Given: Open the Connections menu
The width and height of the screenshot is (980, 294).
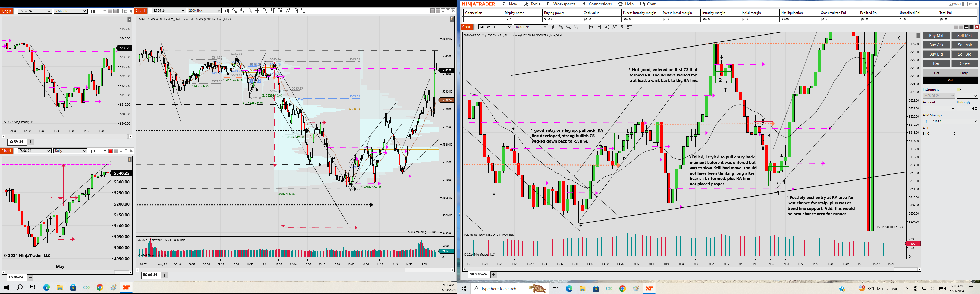Looking at the screenshot, I should [597, 4].
